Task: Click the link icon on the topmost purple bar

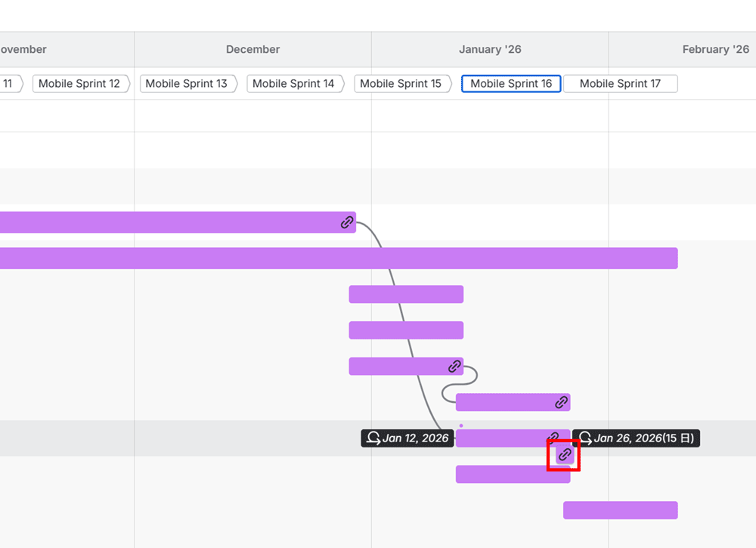Action: coord(347,222)
